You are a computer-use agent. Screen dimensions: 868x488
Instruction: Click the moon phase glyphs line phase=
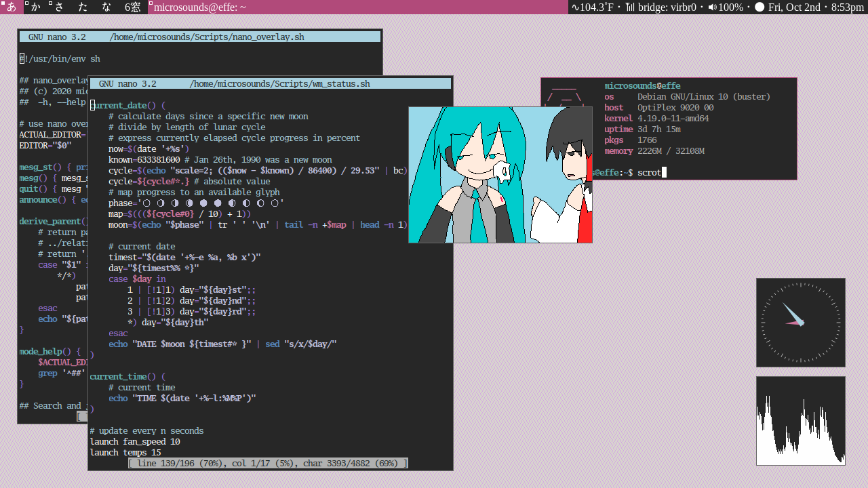point(197,203)
